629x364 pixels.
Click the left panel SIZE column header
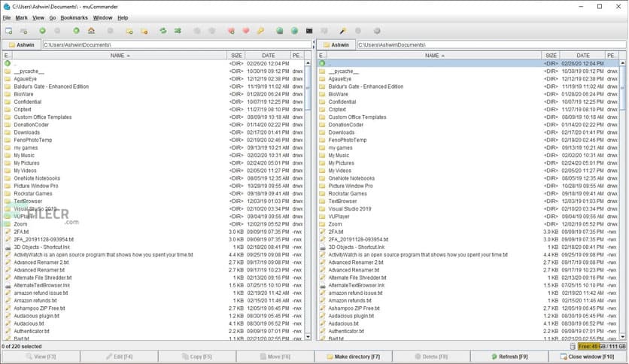click(x=236, y=56)
